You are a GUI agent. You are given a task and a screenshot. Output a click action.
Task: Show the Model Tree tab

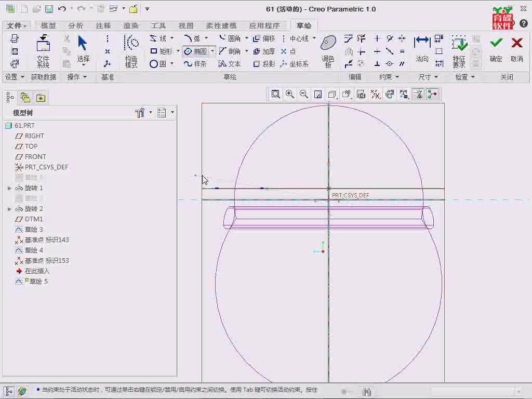[x=10, y=98]
